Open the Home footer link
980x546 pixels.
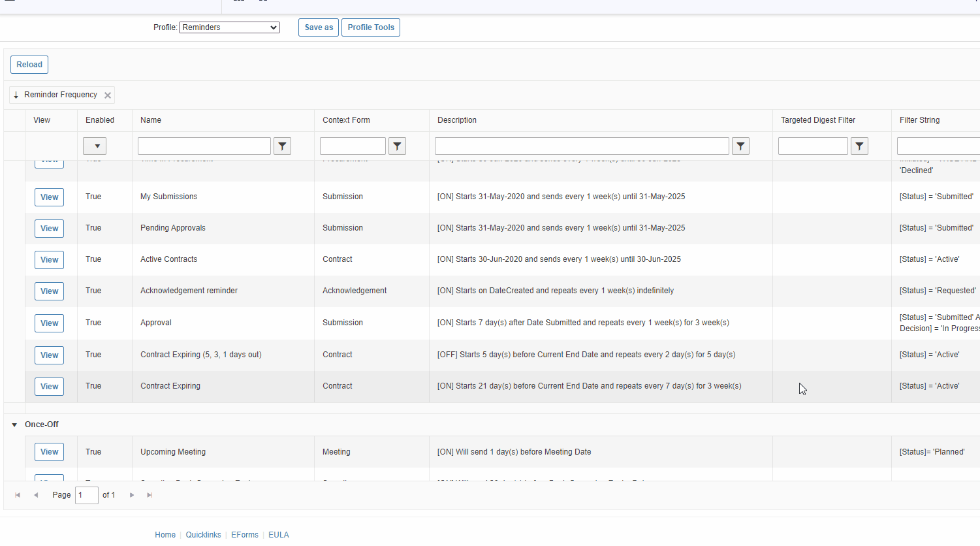(165, 535)
